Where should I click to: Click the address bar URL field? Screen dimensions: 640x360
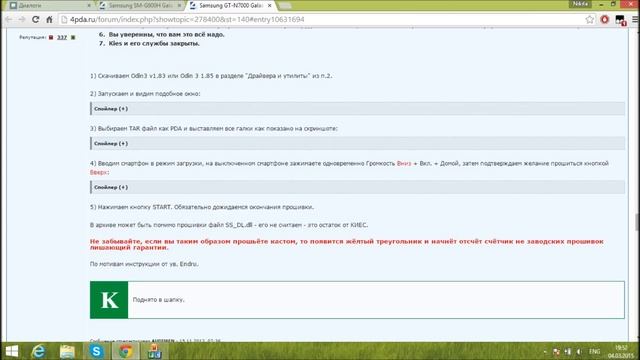322,19
